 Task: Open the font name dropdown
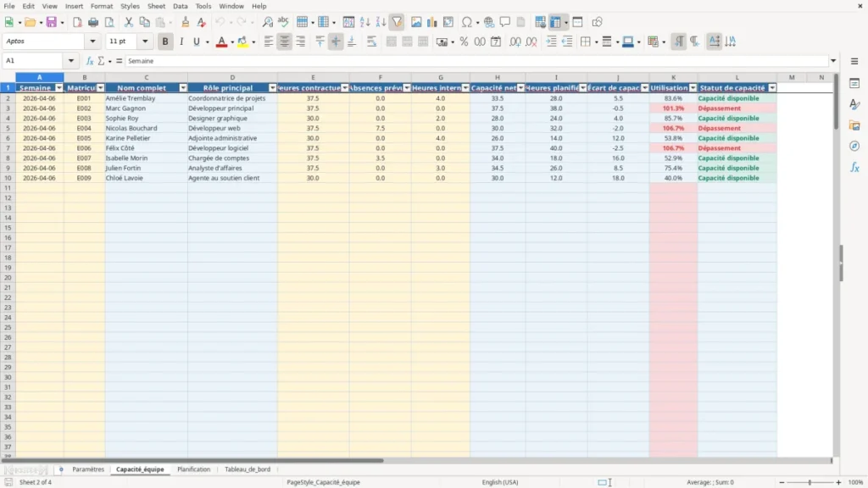(92, 41)
